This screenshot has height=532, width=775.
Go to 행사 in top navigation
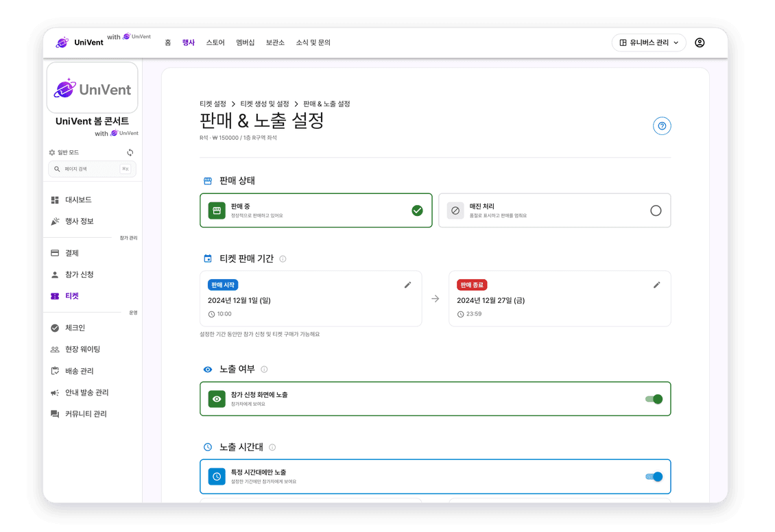pos(189,43)
